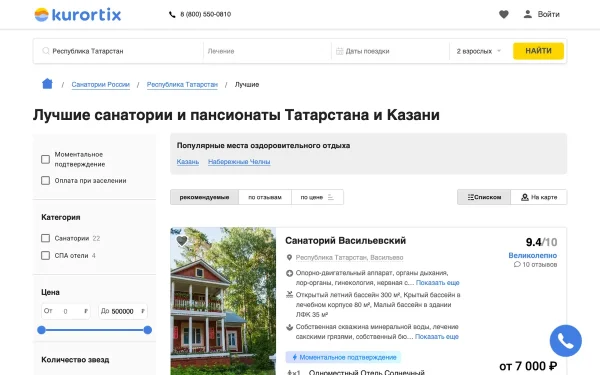Expand truncated treatment profile with Показать еще

pos(437,283)
